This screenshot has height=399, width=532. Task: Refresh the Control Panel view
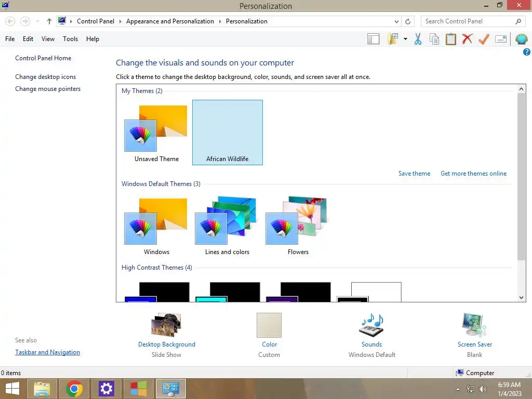408,21
